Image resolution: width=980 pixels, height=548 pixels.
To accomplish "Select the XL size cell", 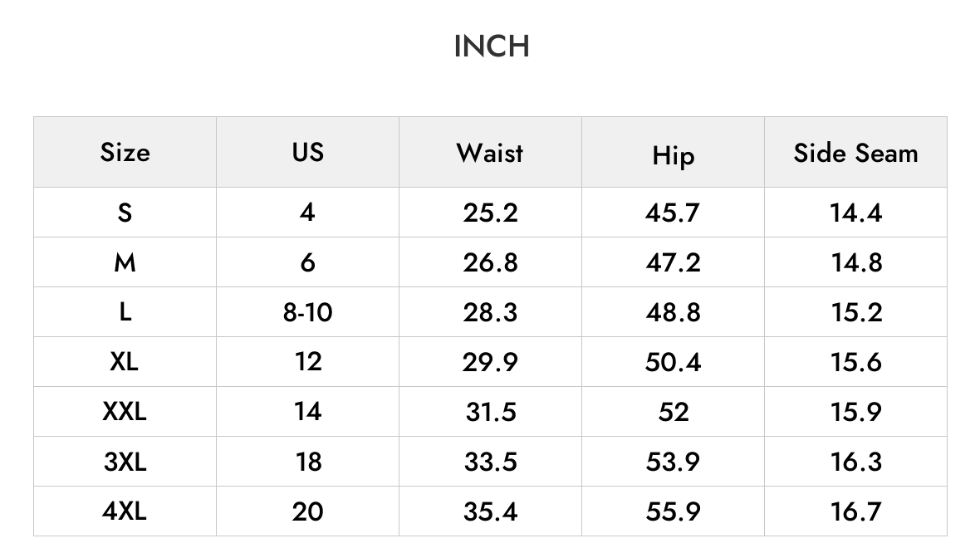I will coord(125,362).
